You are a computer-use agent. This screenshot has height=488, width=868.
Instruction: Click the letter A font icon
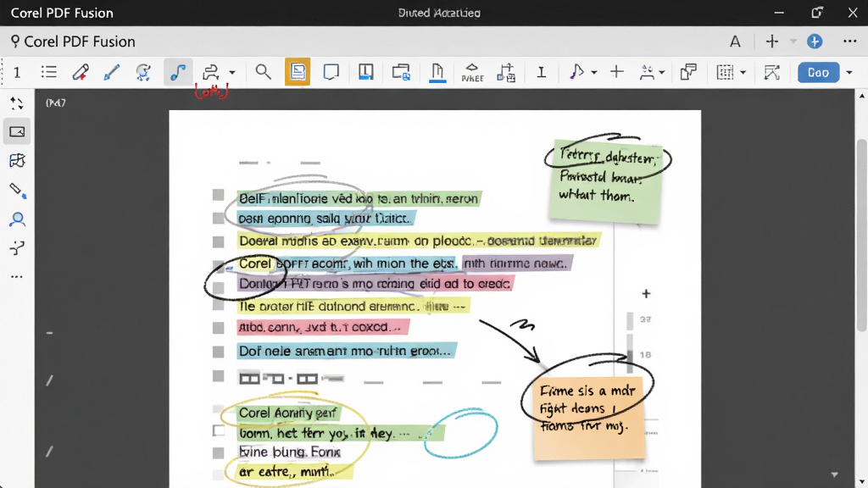pos(735,42)
